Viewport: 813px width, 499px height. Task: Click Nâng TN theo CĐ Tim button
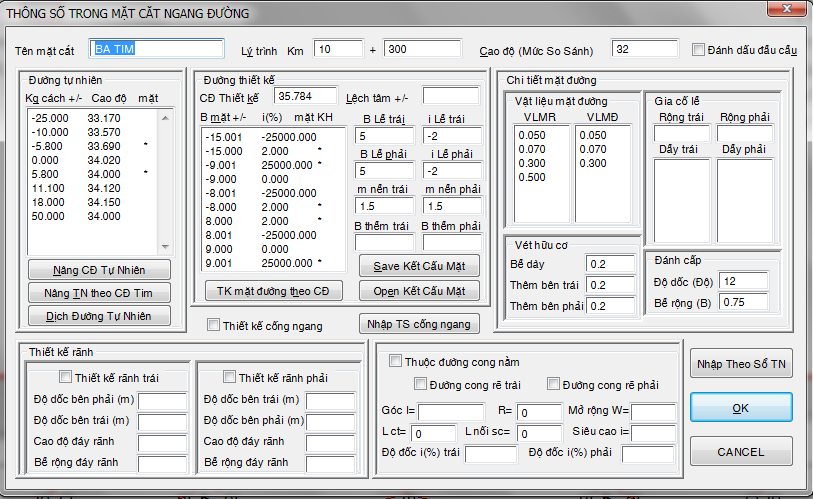(x=99, y=293)
